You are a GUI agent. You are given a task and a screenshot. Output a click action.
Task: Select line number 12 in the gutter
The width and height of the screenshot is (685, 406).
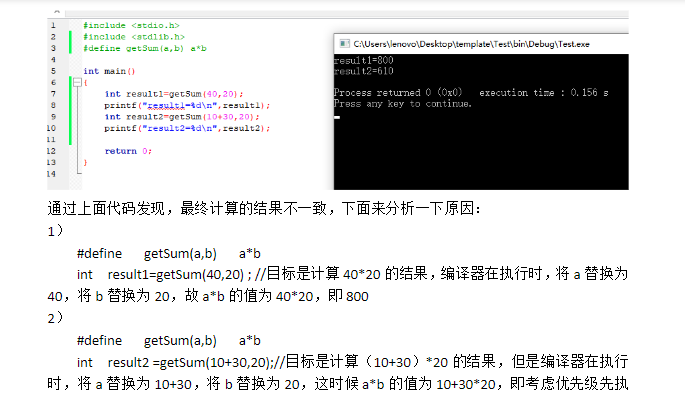(x=52, y=151)
